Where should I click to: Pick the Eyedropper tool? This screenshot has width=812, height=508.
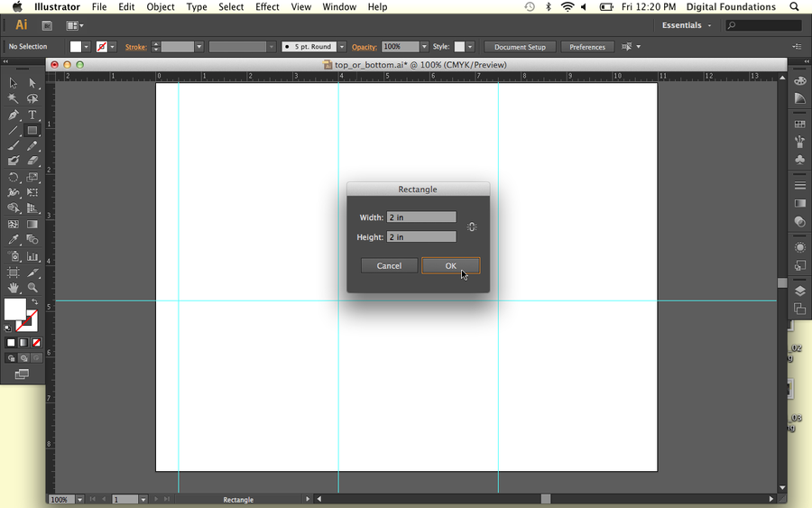(13, 240)
